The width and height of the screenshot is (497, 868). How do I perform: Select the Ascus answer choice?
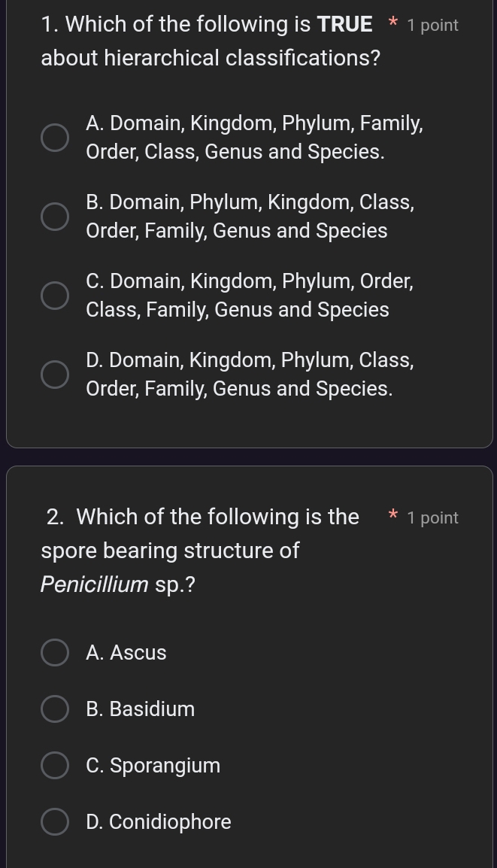pyautogui.click(x=55, y=652)
